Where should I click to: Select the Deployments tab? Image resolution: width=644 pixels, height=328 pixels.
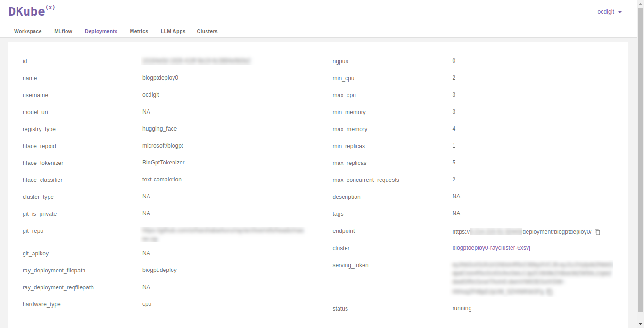point(101,31)
